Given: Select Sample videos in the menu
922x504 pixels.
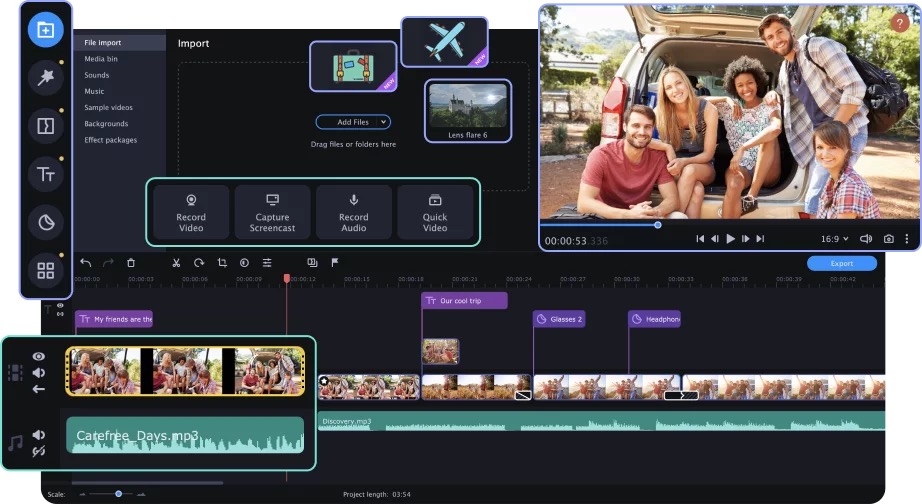Looking at the screenshot, I should (x=108, y=108).
